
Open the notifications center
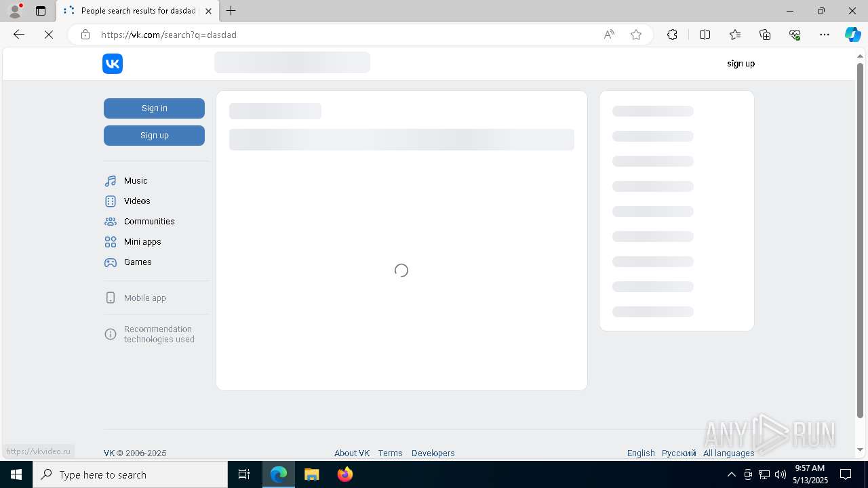pos(846,474)
